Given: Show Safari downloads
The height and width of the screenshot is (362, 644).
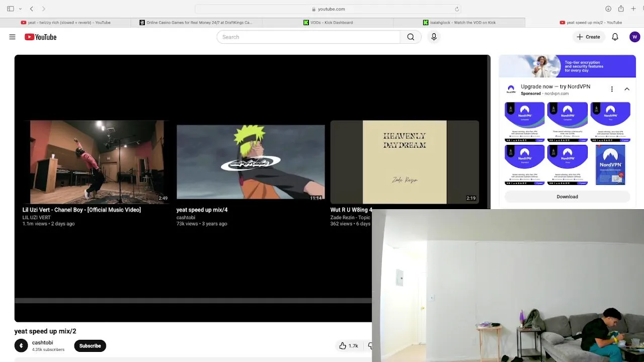Looking at the screenshot, I should coord(608,9).
